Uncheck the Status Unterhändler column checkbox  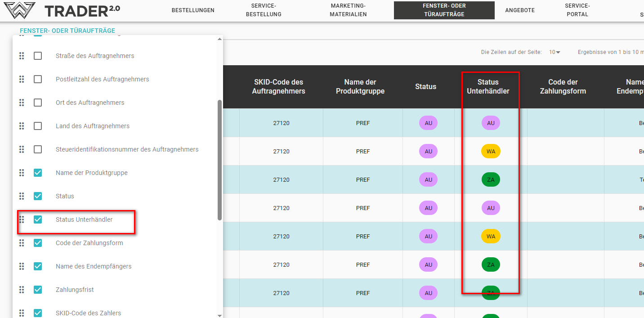(x=38, y=219)
